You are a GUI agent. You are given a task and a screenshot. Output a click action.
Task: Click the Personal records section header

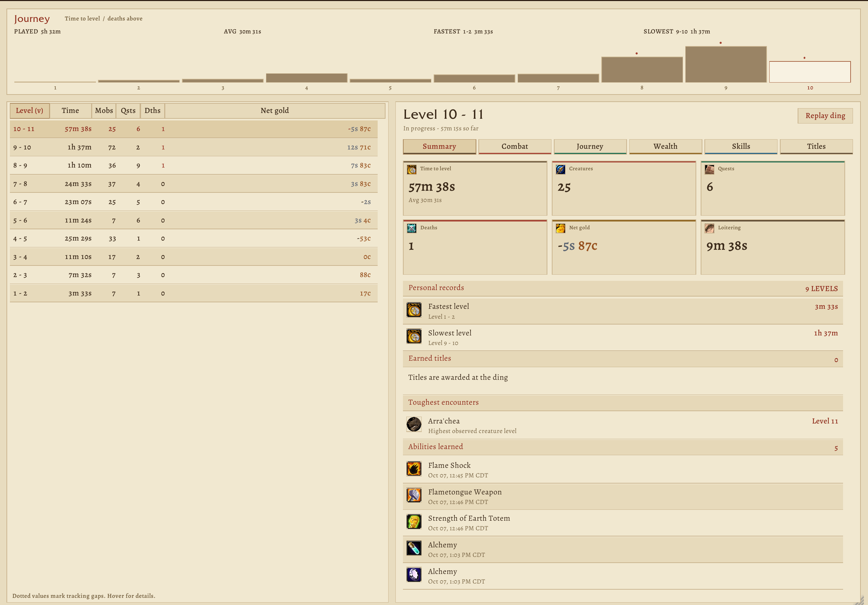point(622,288)
